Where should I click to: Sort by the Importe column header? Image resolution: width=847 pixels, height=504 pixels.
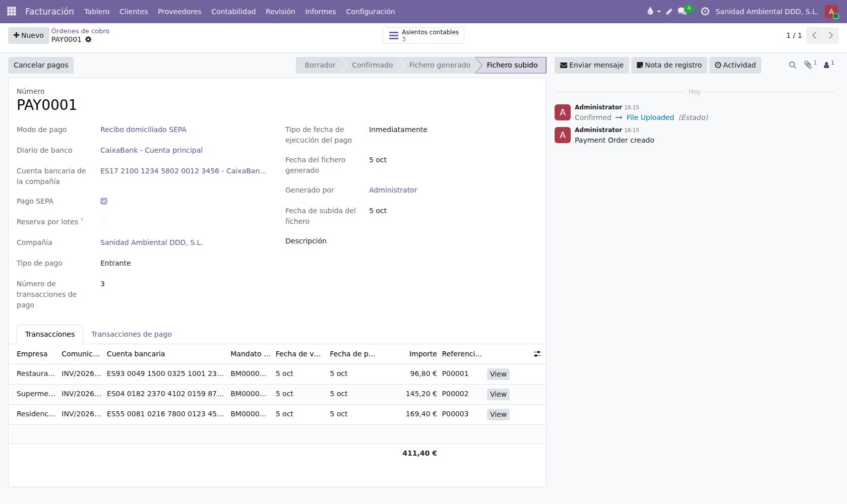(423, 354)
